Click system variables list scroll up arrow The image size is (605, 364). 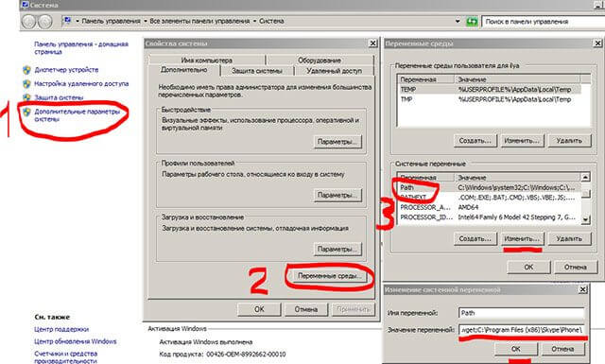click(585, 177)
